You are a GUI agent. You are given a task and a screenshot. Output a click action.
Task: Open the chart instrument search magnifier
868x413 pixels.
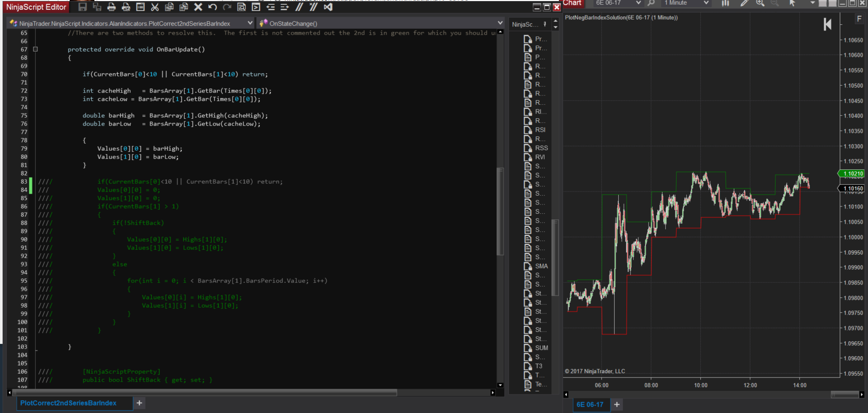pyautogui.click(x=651, y=3)
